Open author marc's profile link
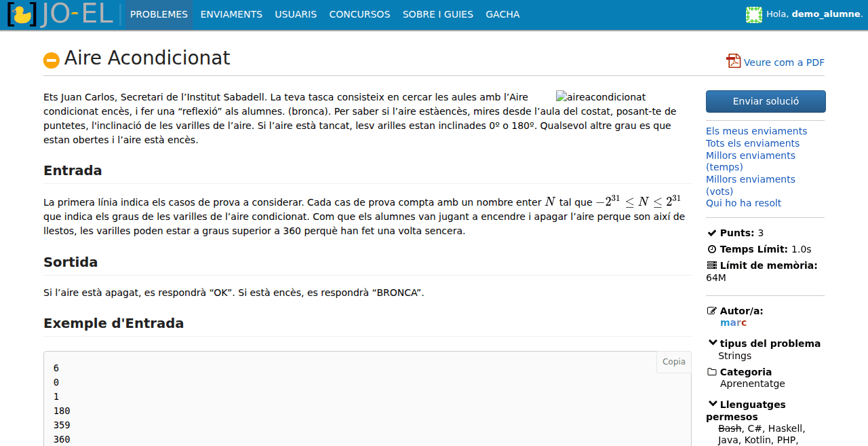The height and width of the screenshot is (446, 868). (x=733, y=322)
